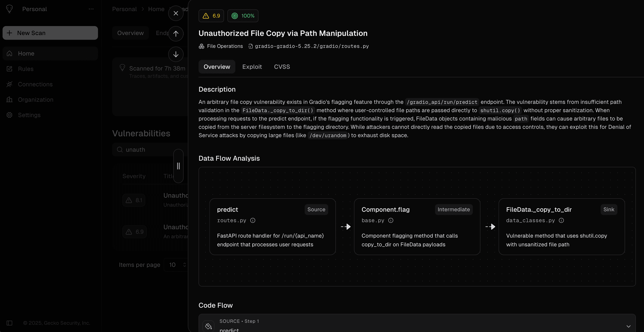
Task: Click the Scanned for 7h 38m card
Action: coord(150,87)
